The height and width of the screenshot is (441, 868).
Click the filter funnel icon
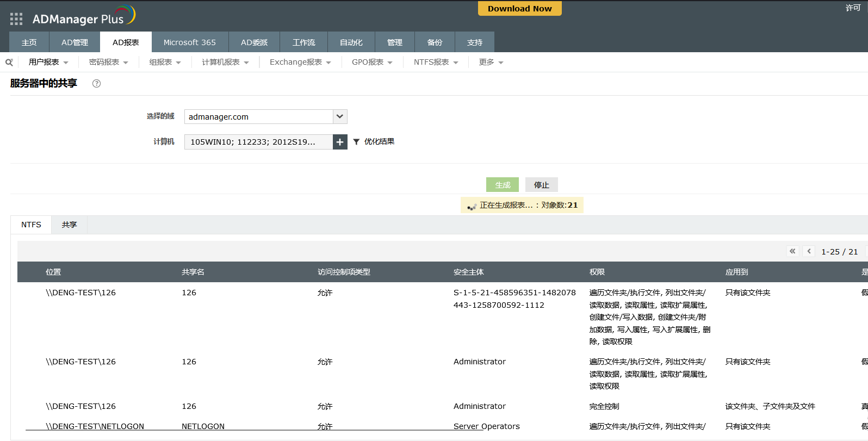pyautogui.click(x=356, y=142)
